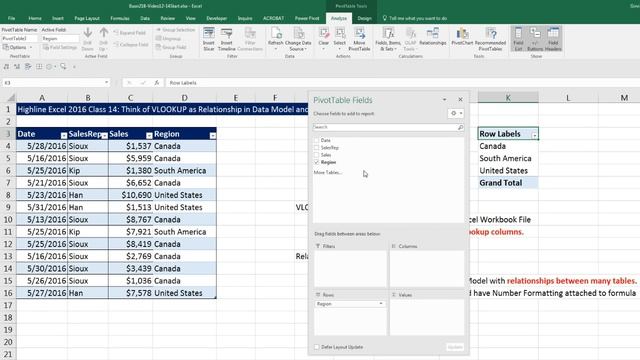Check the Sales field checkbox
This screenshot has width=640, height=360.
316,155
